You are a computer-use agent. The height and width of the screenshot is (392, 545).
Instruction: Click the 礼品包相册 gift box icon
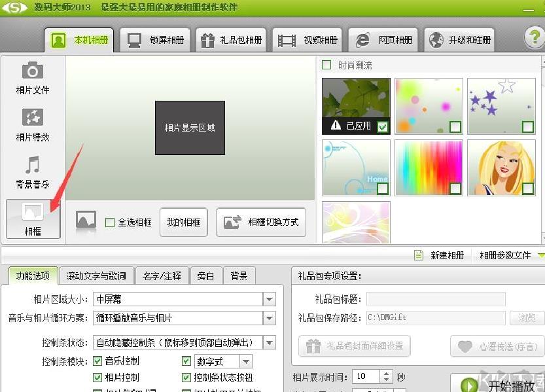pyautogui.click(x=207, y=41)
